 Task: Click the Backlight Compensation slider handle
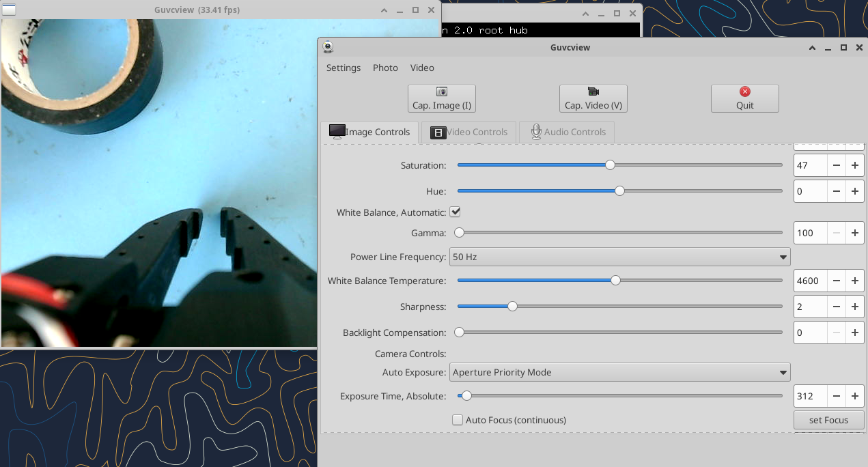tap(460, 332)
